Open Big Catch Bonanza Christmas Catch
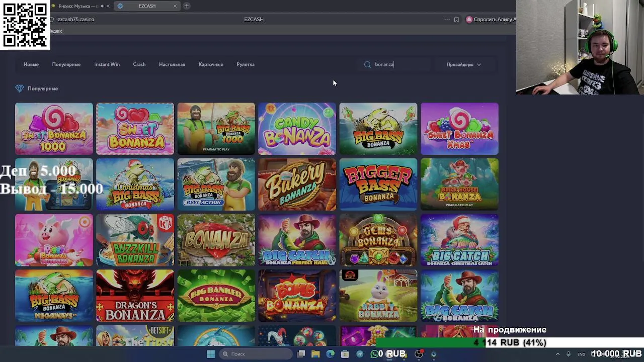Viewport: 644px width, 362px height. [x=459, y=240]
